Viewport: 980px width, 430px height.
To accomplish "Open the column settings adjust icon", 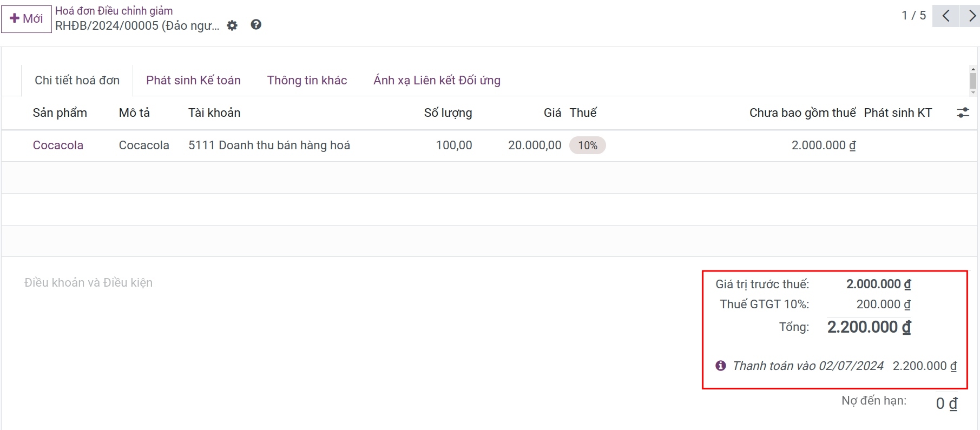I will [x=963, y=113].
